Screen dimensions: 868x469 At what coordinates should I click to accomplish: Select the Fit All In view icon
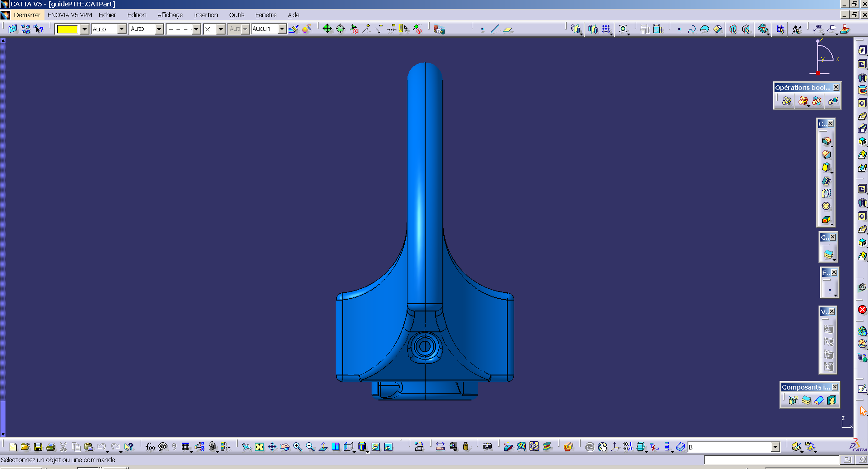(x=259, y=447)
